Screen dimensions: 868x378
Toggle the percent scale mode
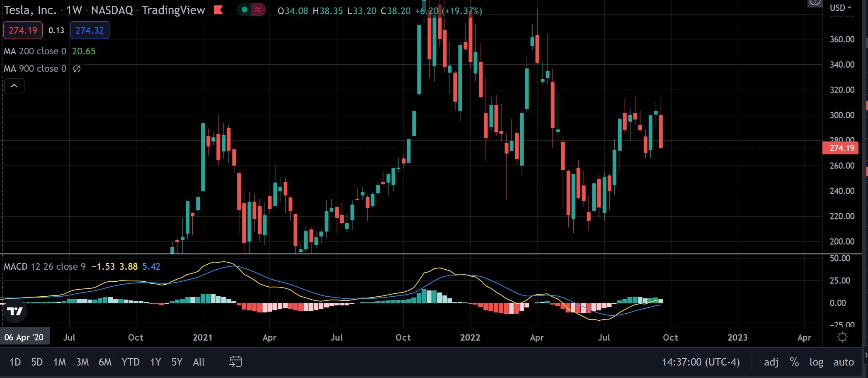coord(794,362)
